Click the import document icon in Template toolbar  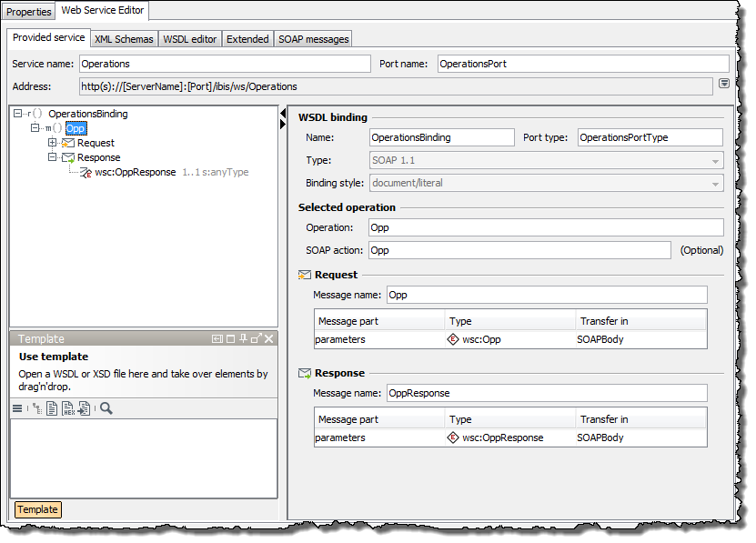tap(84, 409)
